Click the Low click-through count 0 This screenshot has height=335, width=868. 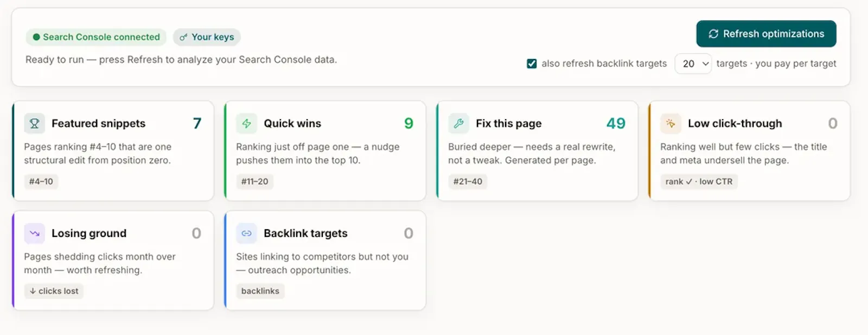coord(833,124)
